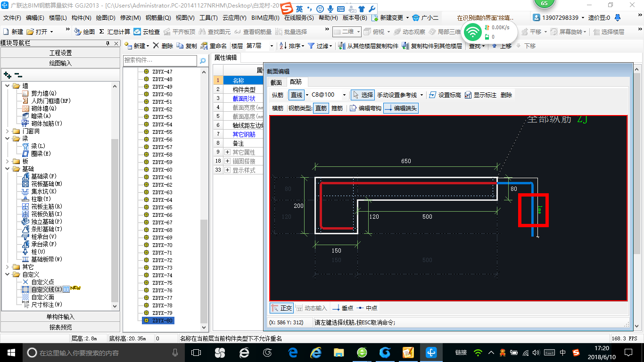The height and width of the screenshot is (362, 644).
Task: Toggle 直线 line drawing mode
Action: [x=297, y=95]
